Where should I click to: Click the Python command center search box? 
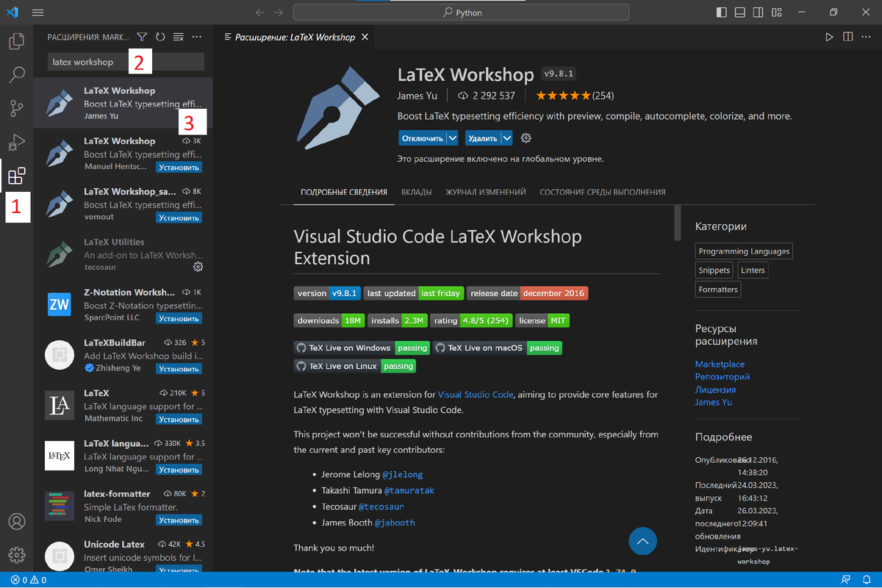point(461,12)
